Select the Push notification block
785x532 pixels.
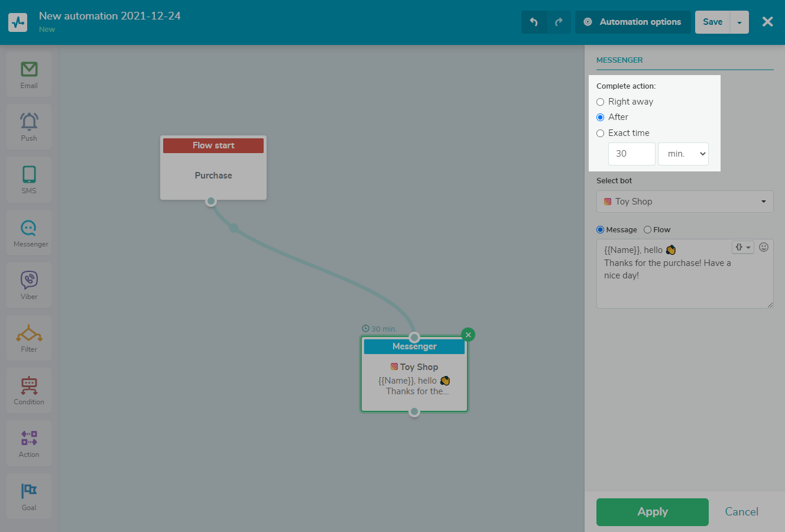[29, 126]
